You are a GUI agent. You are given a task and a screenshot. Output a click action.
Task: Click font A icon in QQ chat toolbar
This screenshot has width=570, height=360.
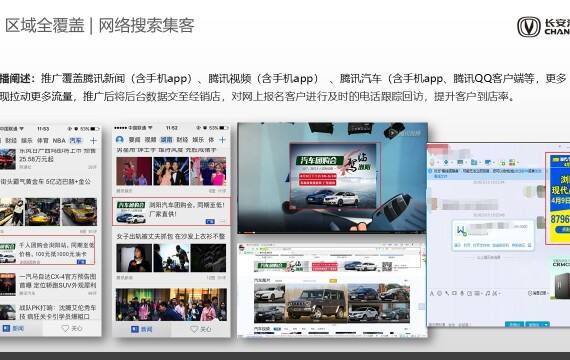coord(432,293)
